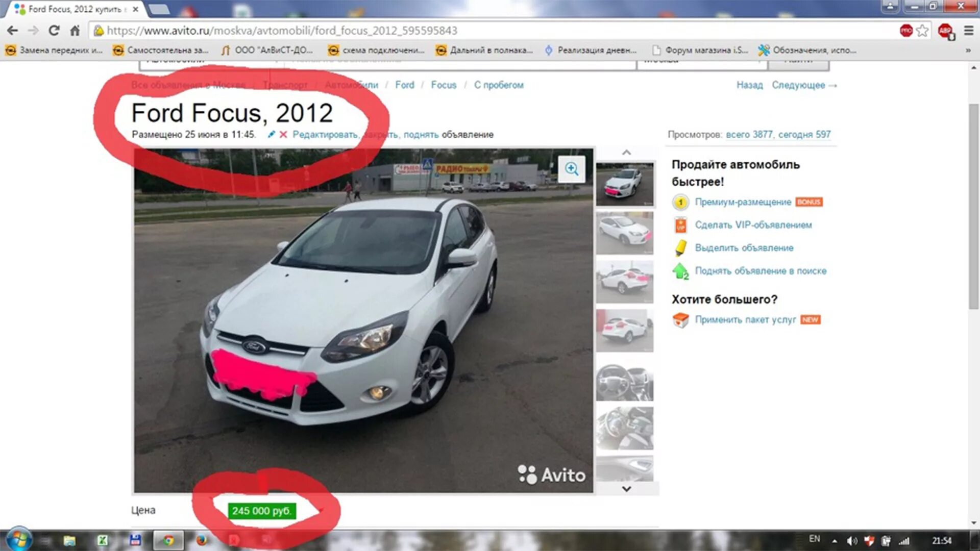Select second car thumbnail photo
Screen dimensions: 980x551
(624, 233)
